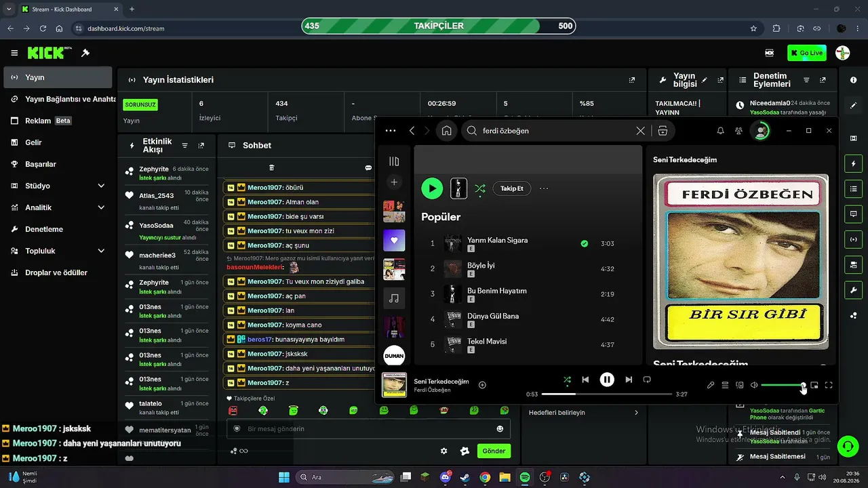Open Spotify Browse icon next to search
Image resolution: width=868 pixels, height=488 pixels.
click(x=663, y=131)
